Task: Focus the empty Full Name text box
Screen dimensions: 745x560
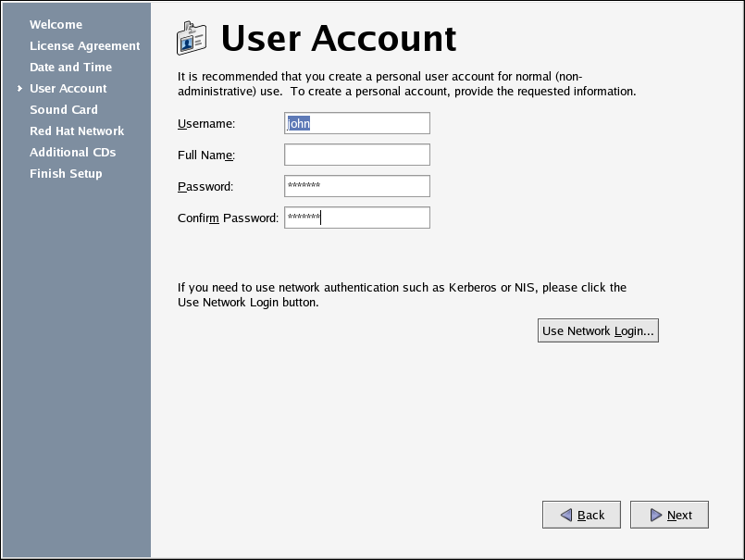Action: coord(357,155)
